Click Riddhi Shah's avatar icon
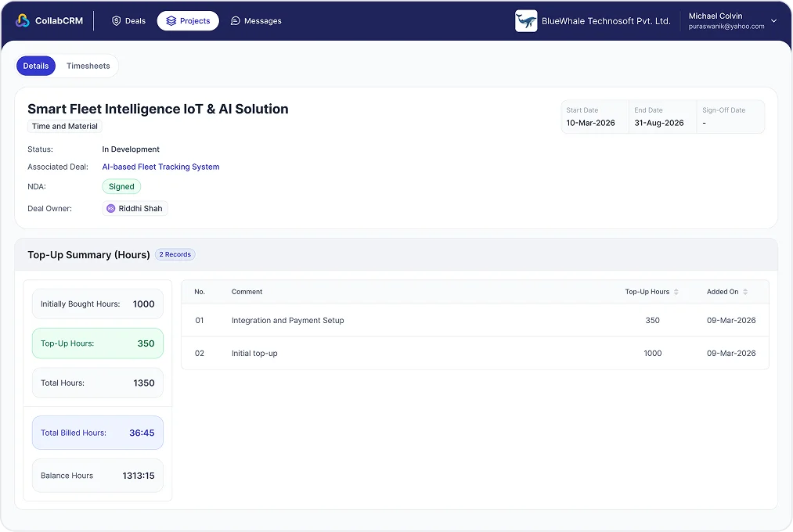Viewport: 793px width, 532px height. [x=110, y=209]
